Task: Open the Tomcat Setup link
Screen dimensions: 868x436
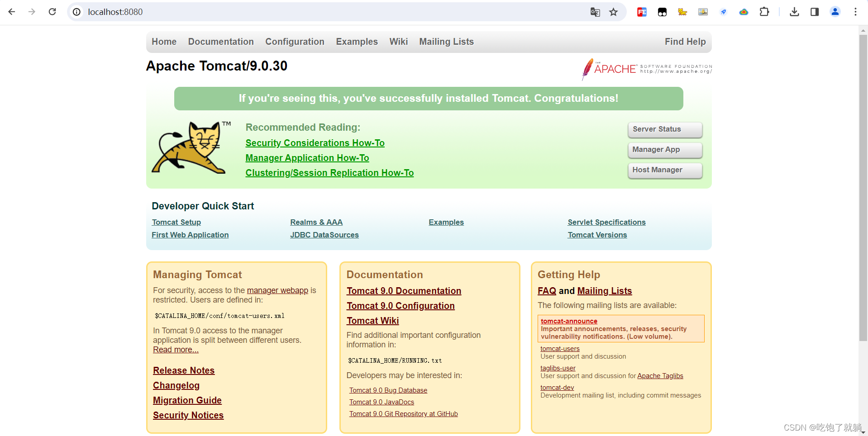Action: coord(176,222)
